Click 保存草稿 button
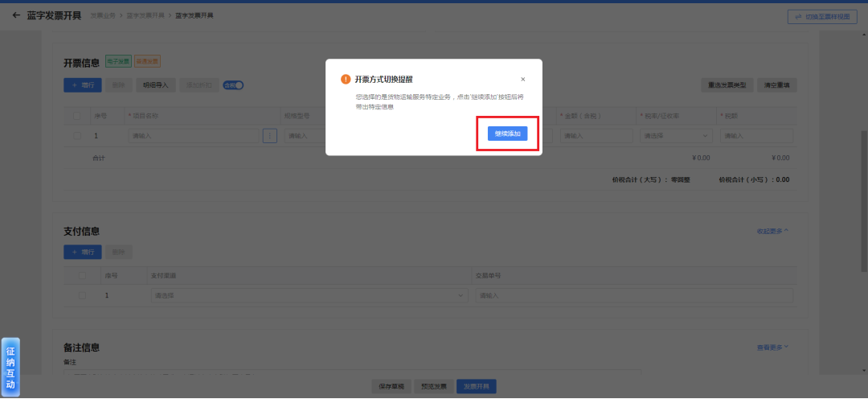The width and height of the screenshot is (868, 399). point(391,386)
